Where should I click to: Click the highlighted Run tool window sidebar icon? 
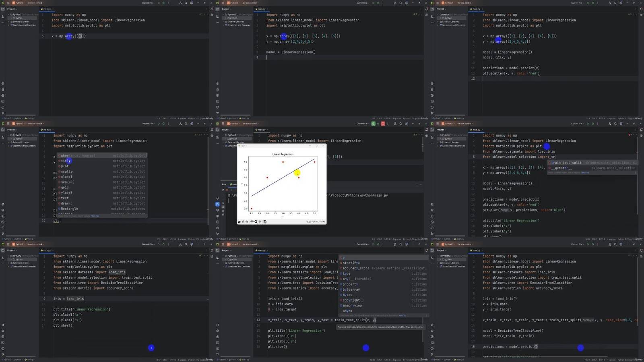(x=217, y=204)
